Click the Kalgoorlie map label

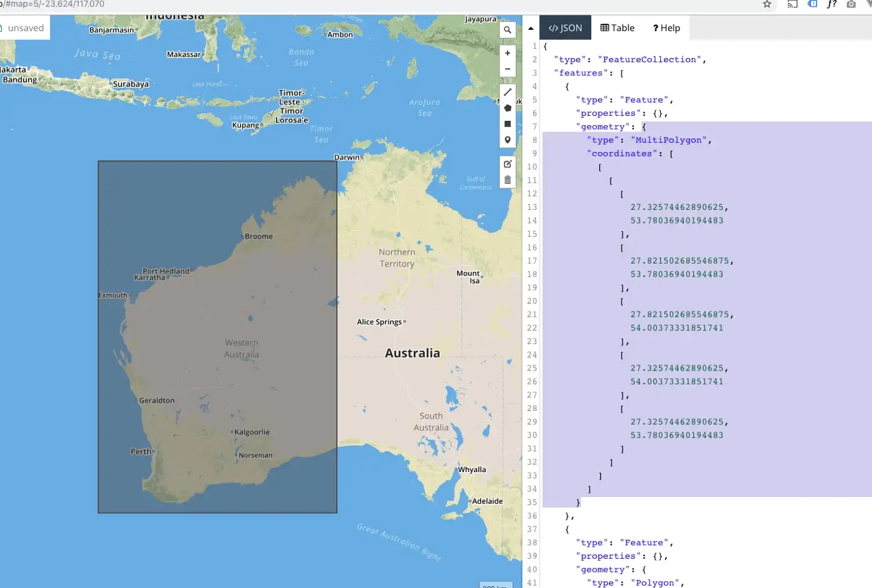coord(252,432)
